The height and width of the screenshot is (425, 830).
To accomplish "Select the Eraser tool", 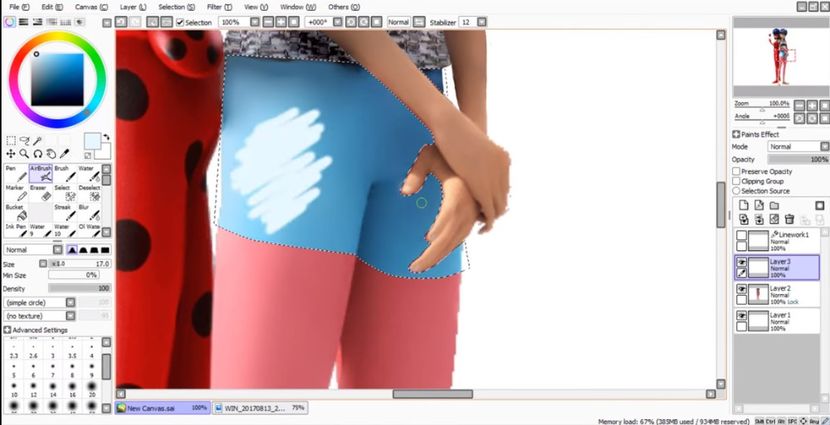I will coord(41,193).
